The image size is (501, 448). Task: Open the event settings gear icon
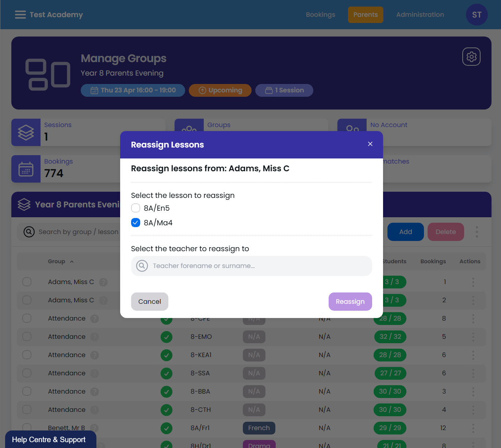tap(471, 57)
